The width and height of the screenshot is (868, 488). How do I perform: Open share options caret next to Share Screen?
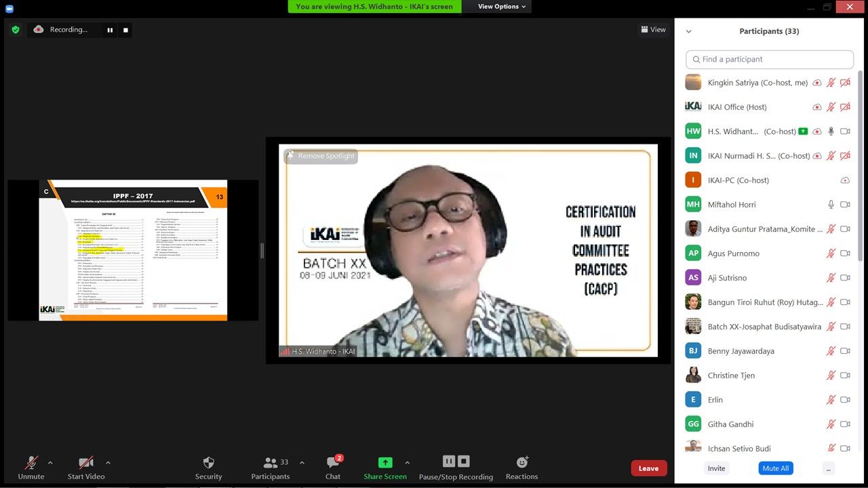(x=407, y=463)
